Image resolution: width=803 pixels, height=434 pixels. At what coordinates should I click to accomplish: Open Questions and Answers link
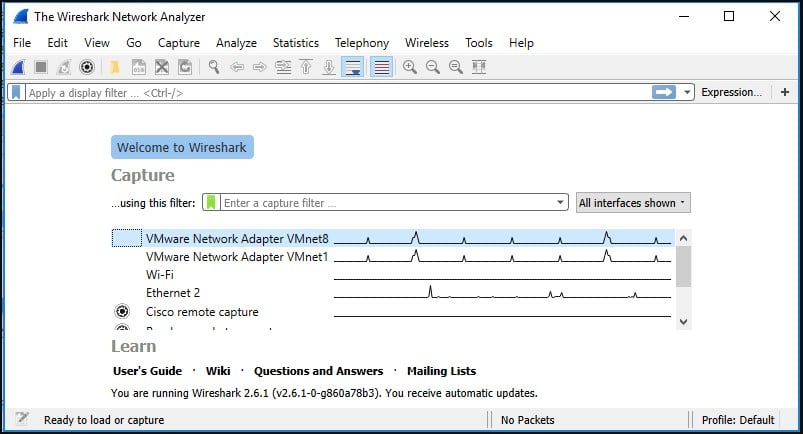tap(318, 371)
